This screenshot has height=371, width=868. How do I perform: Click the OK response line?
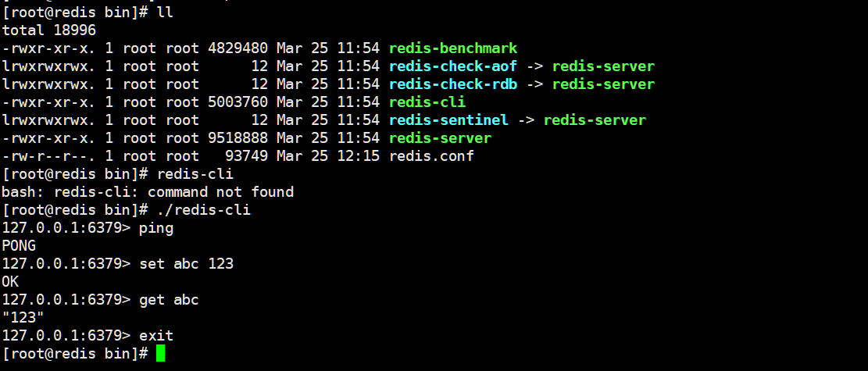pos(10,282)
